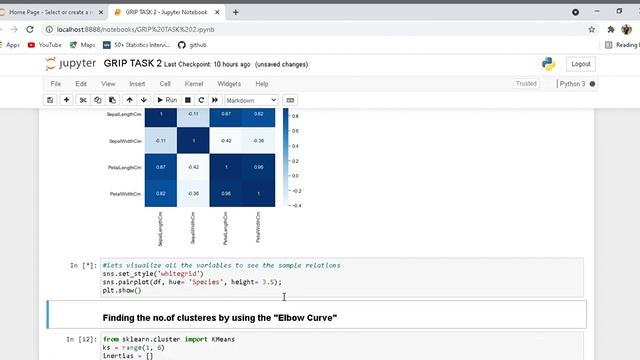This screenshot has width=640, height=360.
Task: Close the GRIP TASK 2 browser tab
Action: 217,12
